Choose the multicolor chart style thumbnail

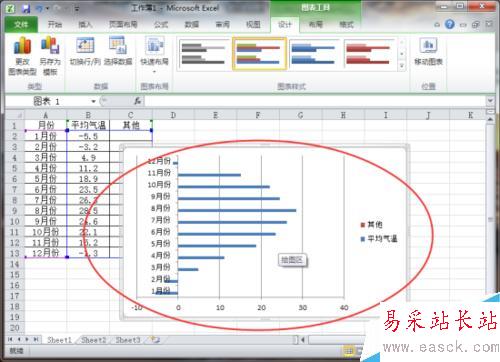click(x=259, y=54)
